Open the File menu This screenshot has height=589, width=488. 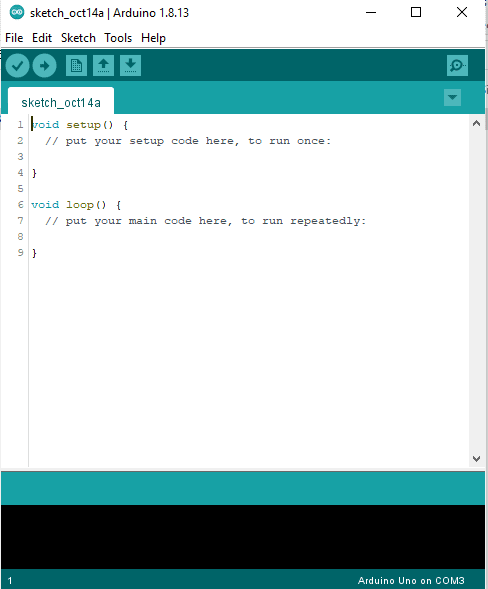coord(14,38)
